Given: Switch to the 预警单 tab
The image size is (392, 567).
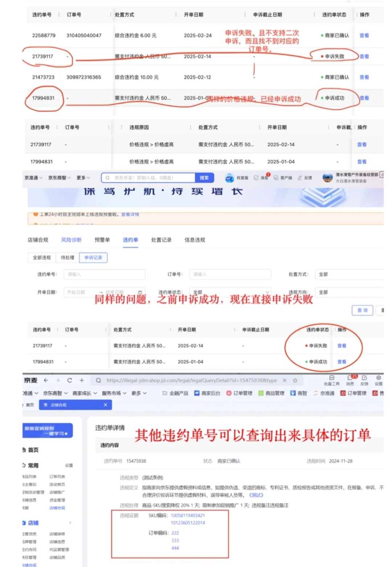Looking at the screenshot, I should coord(102,240).
